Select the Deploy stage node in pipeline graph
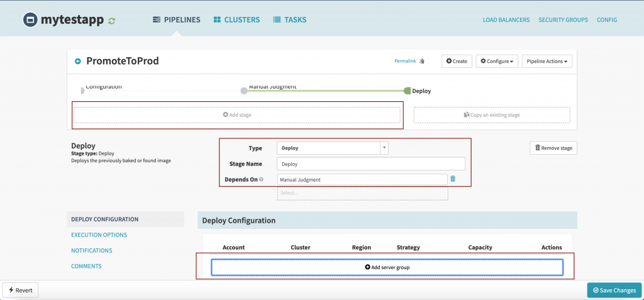 [408, 91]
